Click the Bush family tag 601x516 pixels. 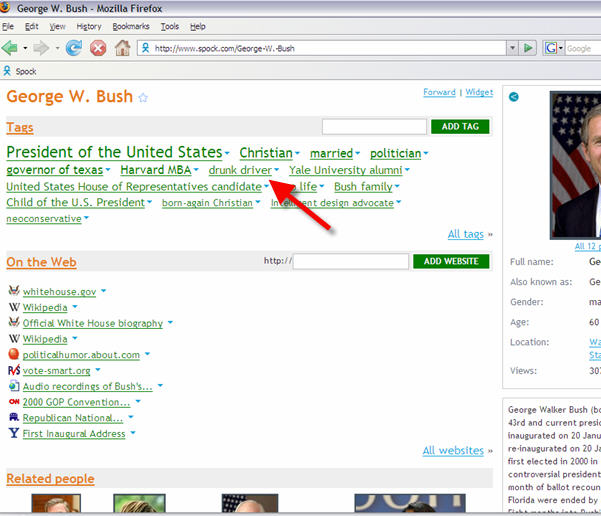coord(363,187)
